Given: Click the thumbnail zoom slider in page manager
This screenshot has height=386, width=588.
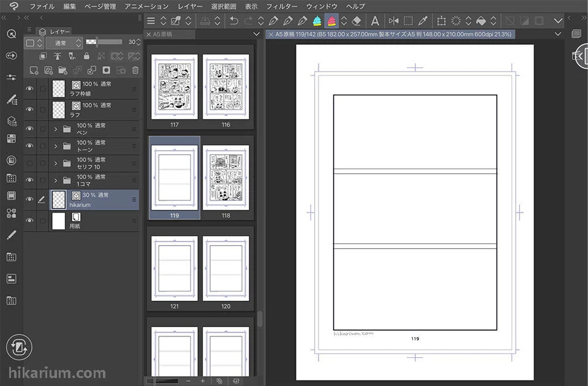Looking at the screenshot, I should point(163,380).
